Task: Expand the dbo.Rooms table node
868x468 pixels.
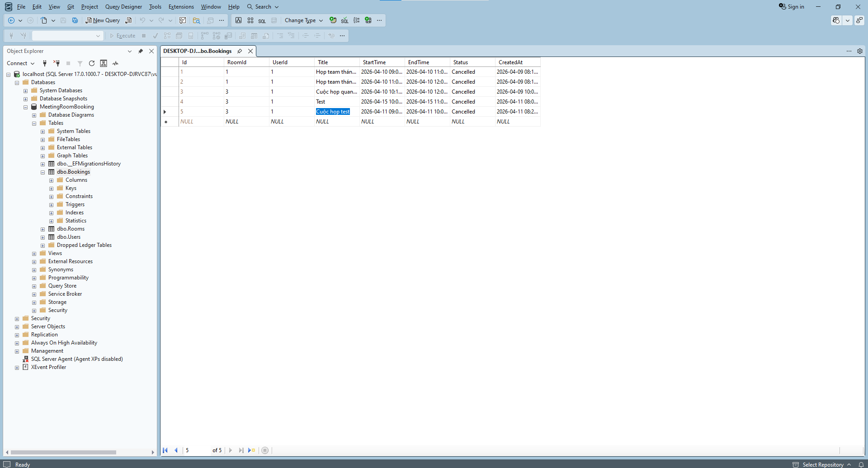Action: coord(43,229)
